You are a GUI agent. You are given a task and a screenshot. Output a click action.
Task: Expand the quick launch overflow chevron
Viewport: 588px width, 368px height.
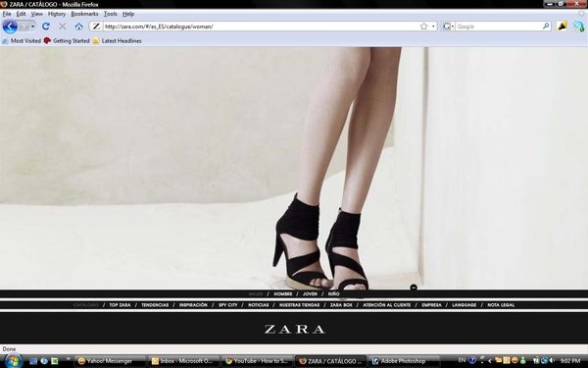tap(68, 359)
